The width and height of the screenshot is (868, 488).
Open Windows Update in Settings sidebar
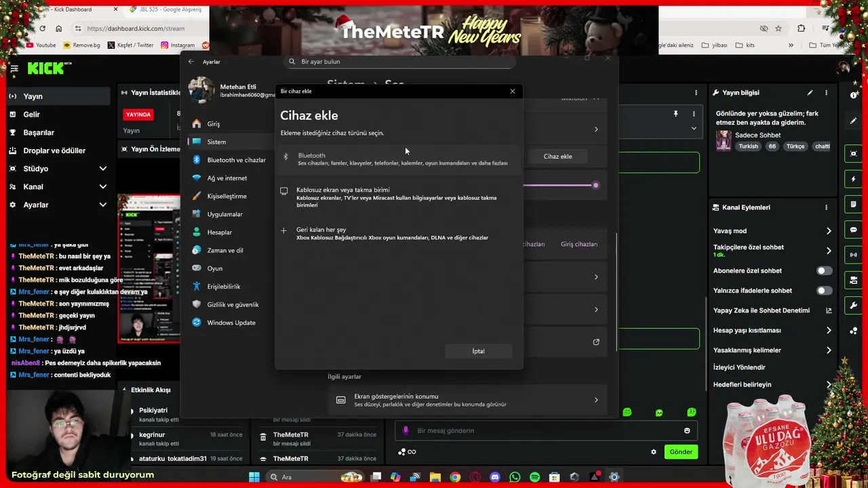pyautogui.click(x=231, y=323)
